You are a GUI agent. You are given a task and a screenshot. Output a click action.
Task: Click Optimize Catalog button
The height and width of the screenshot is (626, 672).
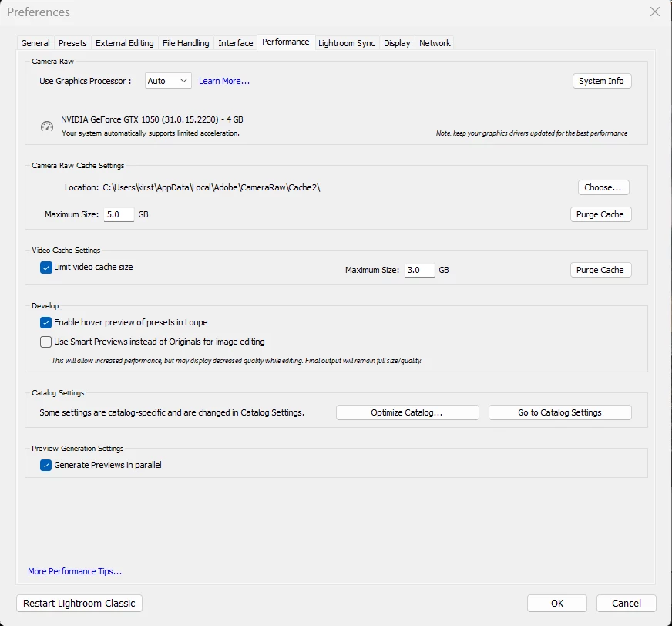point(407,412)
